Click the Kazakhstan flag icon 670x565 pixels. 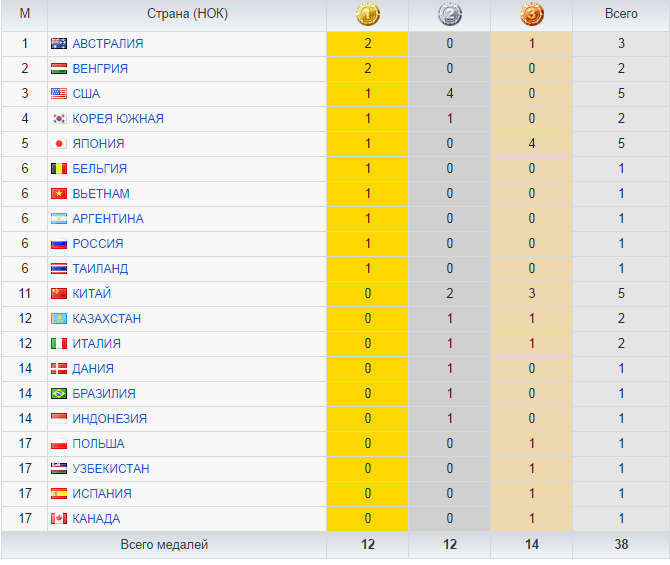(x=59, y=319)
